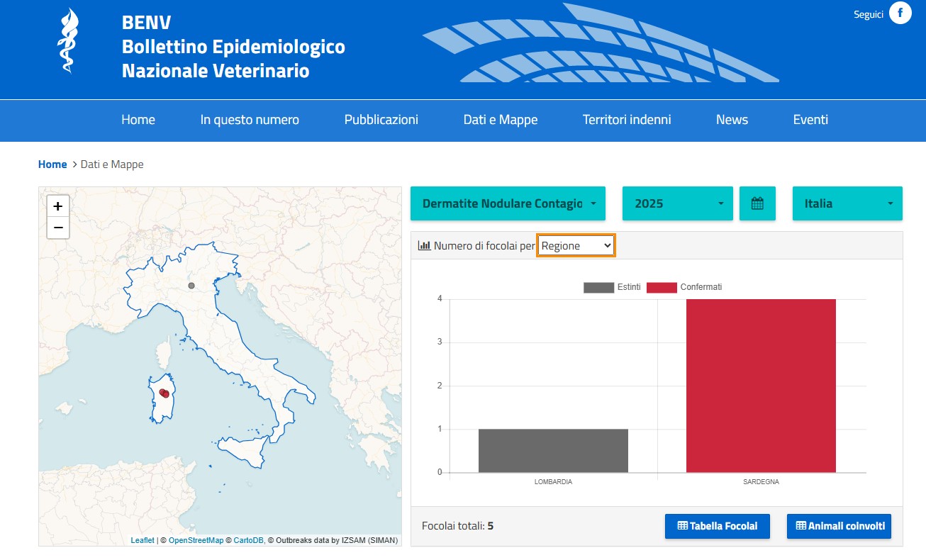The image size is (926, 560).
Task: Open the Dati e Mappe menu
Action: [501, 120]
